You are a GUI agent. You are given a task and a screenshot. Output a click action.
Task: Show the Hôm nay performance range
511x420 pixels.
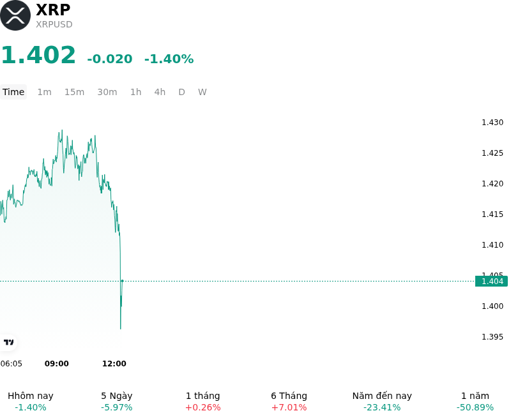31,401
